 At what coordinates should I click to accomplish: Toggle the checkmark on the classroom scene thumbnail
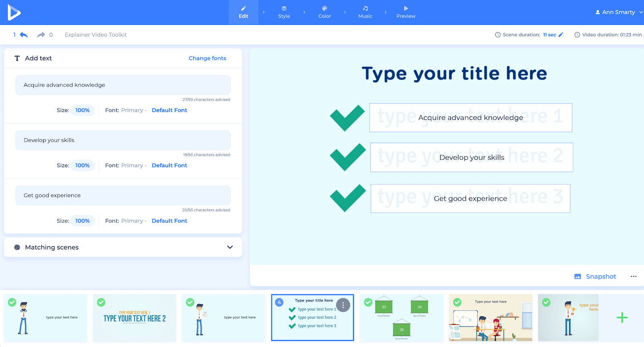pos(457,302)
